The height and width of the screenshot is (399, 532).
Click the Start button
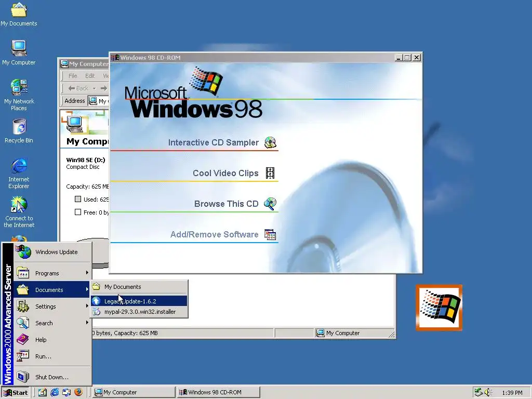16,393
